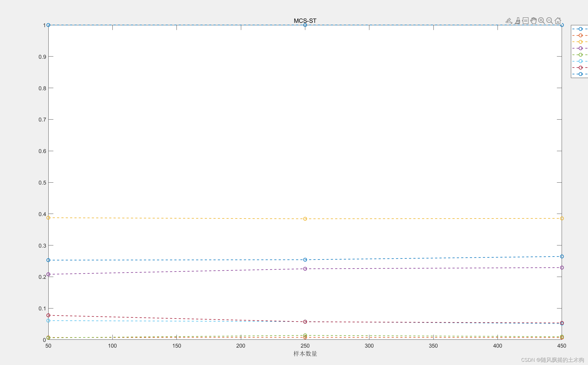Click the MCS-ST chart title

(x=305, y=21)
